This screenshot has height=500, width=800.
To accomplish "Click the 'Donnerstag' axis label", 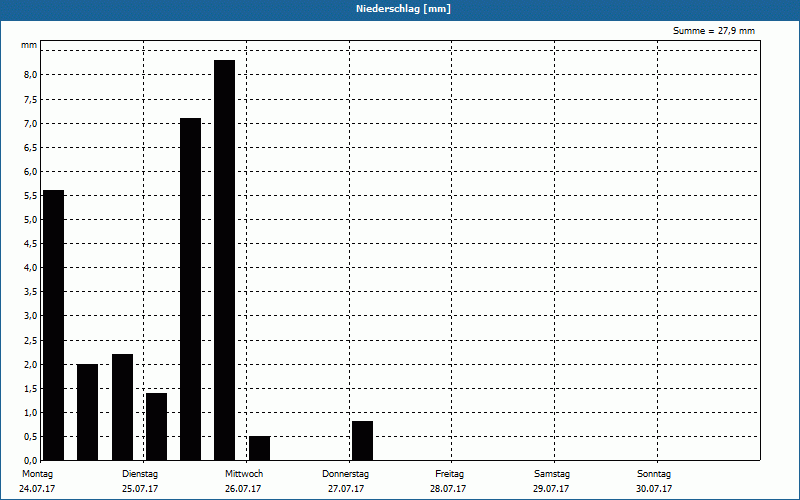I will (345, 474).
